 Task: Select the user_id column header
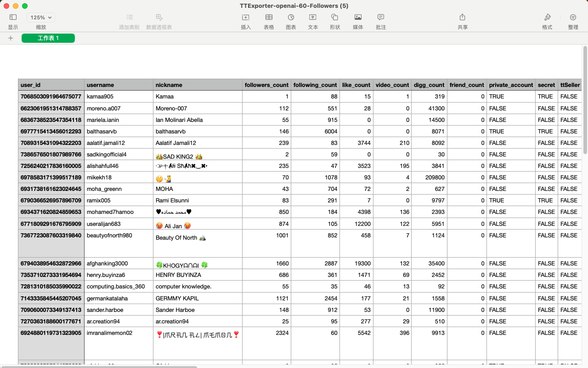[x=51, y=85]
